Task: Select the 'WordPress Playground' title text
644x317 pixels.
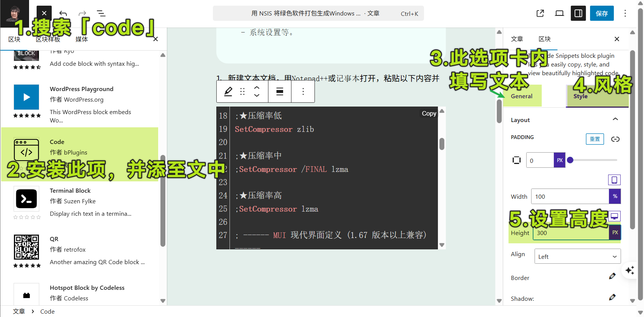Action: (82, 89)
